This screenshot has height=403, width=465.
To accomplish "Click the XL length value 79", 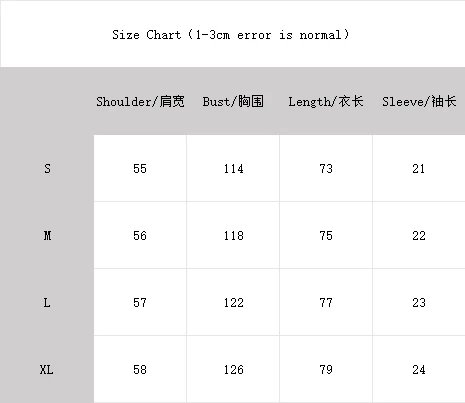I will 326,369.
